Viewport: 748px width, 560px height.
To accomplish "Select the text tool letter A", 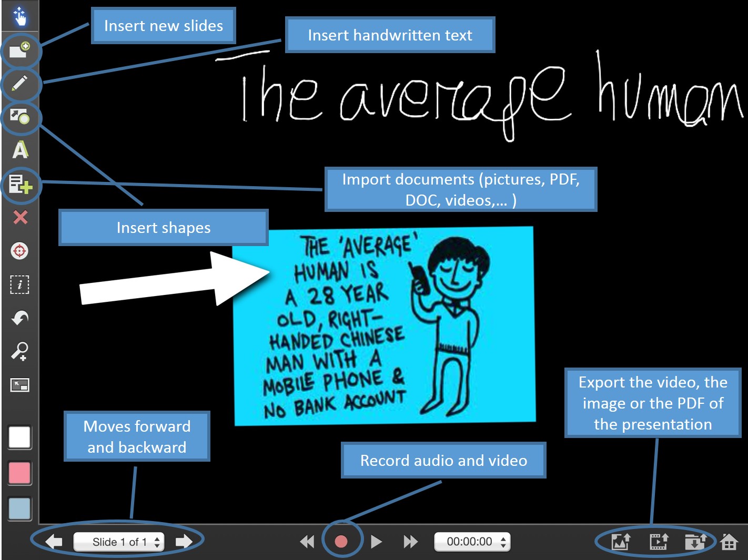I will [20, 150].
